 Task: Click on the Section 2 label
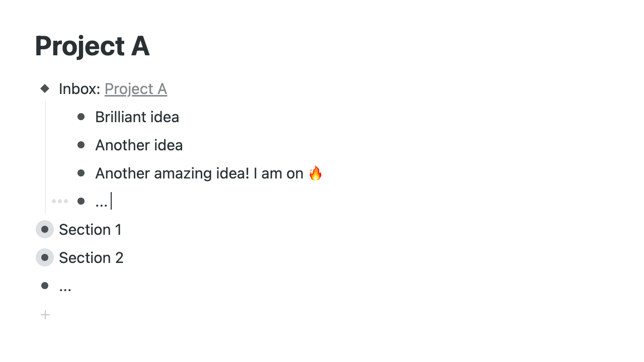pyautogui.click(x=91, y=258)
